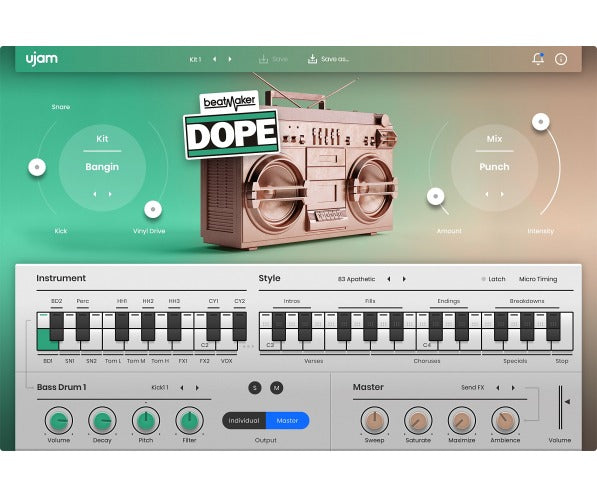Screen dimensions: 597x497
Task: Select the BD2 instrument label
Action: pos(57,301)
